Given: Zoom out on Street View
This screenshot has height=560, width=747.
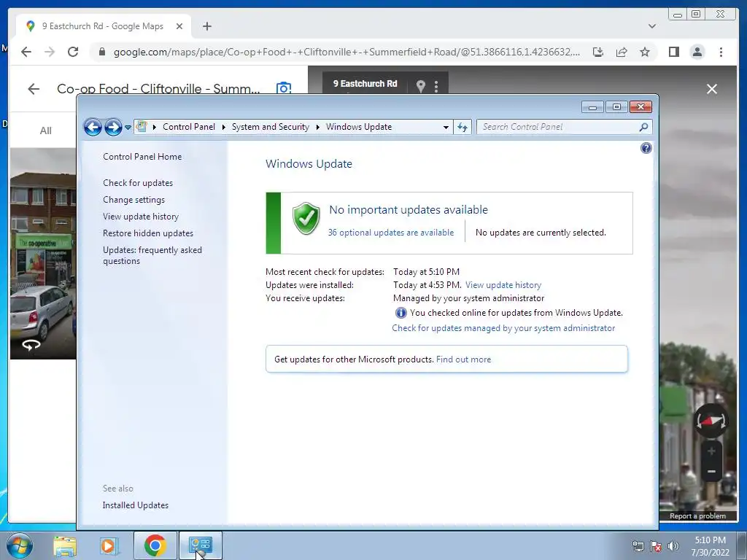Looking at the screenshot, I should pos(711,472).
